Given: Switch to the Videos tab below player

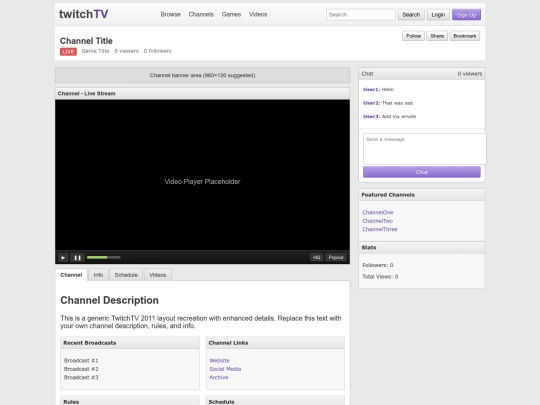Looking at the screenshot, I should 158,275.
